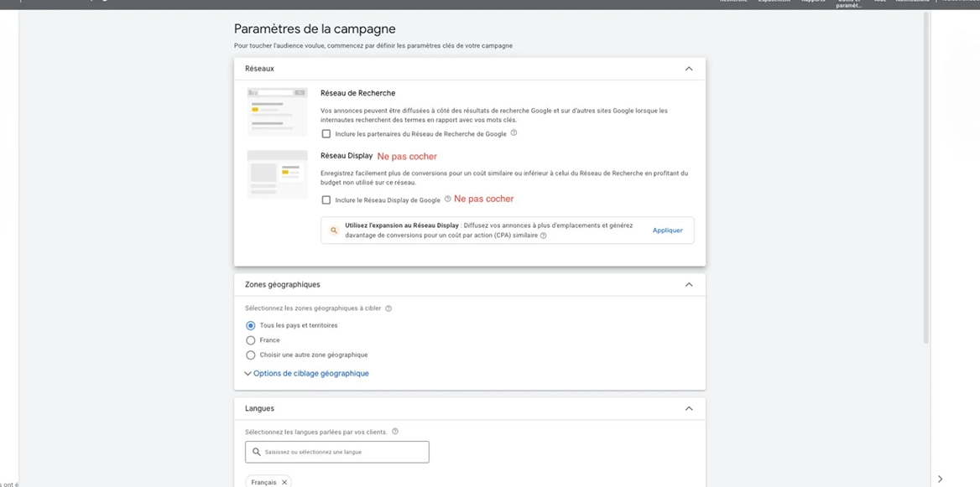Click Sélectionnez les langues parlées par vos clients
Viewport: 980px width, 487px height.
(315, 432)
